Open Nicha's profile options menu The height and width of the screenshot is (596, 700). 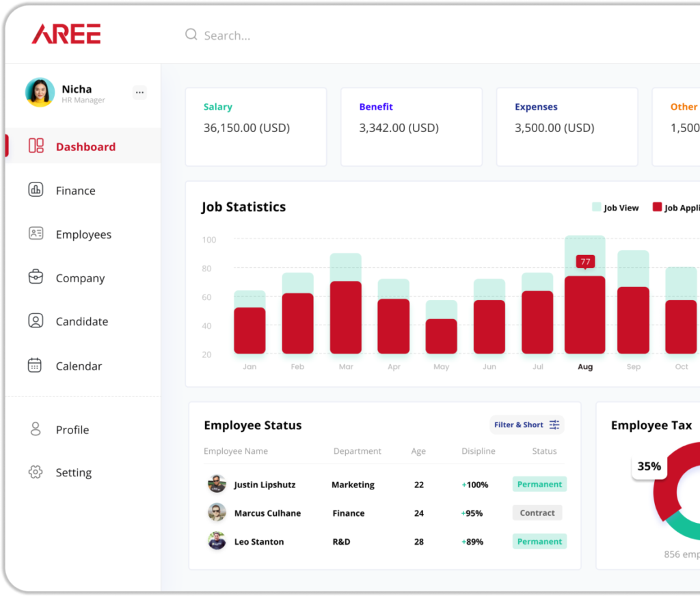coord(139,92)
